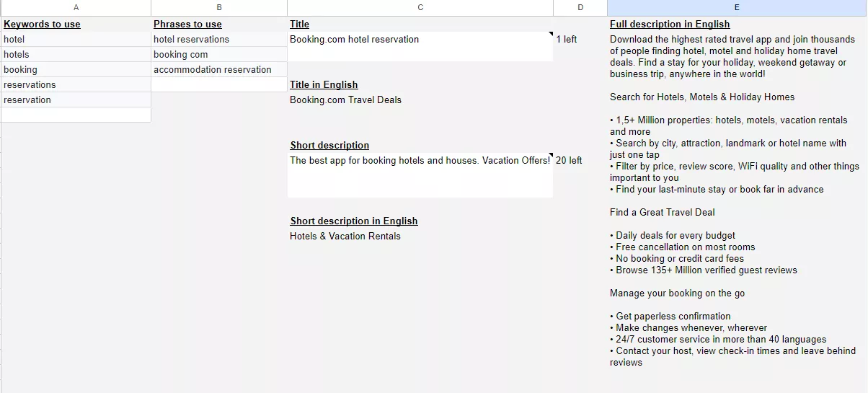Click the 'Daily deals for every budget' bullet
This screenshot has width=868, height=393.
(673, 236)
